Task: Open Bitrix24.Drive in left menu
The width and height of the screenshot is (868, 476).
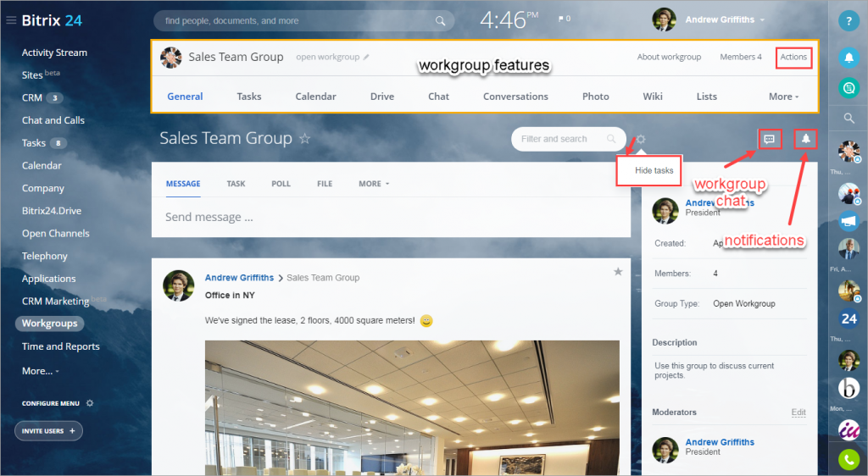Action: coord(52,211)
